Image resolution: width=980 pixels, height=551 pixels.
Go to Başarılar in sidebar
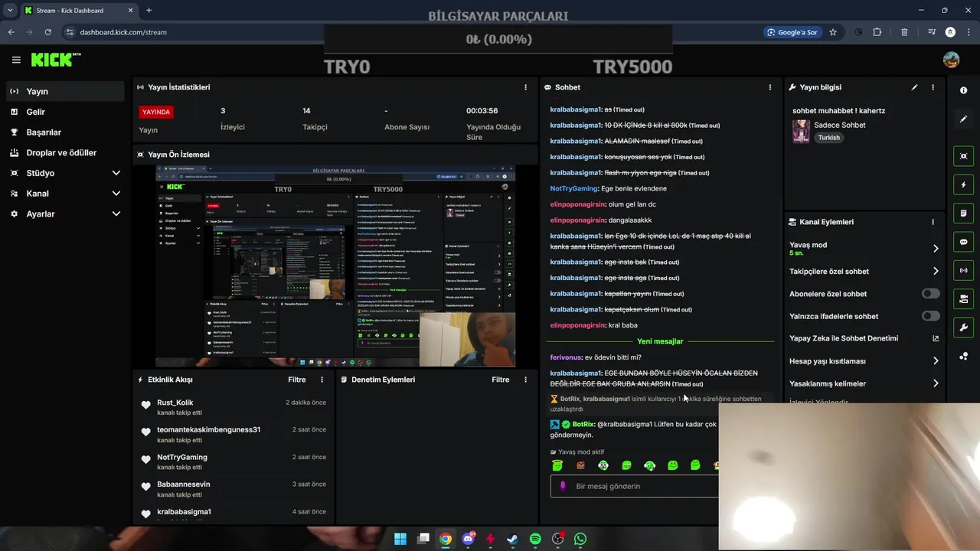pyautogui.click(x=65, y=132)
